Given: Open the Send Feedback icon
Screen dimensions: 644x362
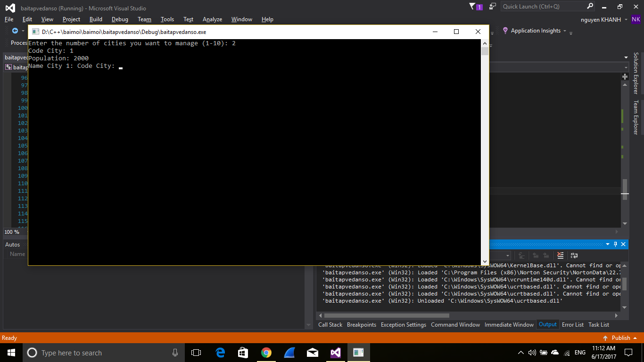Looking at the screenshot, I should coord(493,7).
